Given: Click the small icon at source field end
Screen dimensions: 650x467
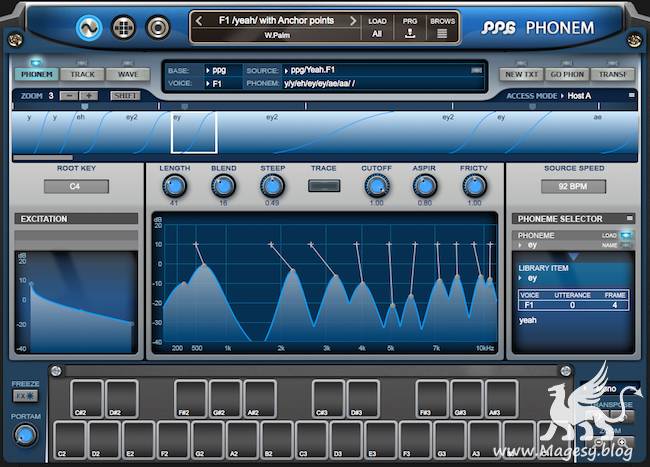Looking at the screenshot, I should [x=477, y=70].
